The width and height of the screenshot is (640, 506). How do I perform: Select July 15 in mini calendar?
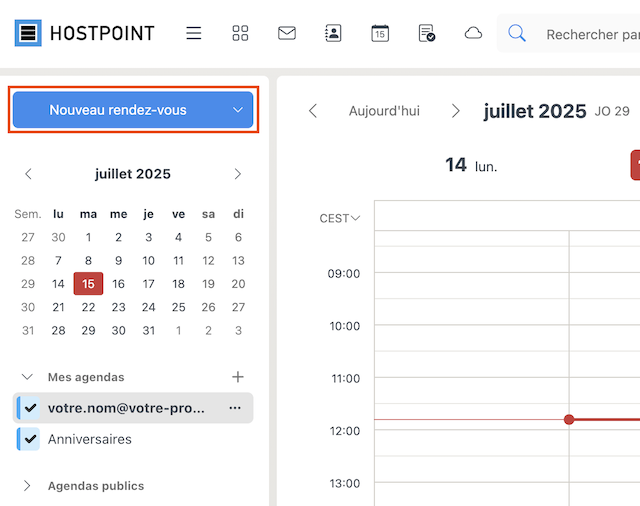pyautogui.click(x=88, y=284)
